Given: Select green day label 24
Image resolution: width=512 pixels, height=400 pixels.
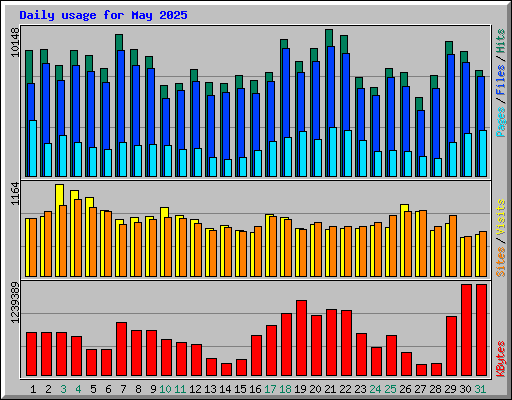Looking at the screenshot, I should click(375, 389).
